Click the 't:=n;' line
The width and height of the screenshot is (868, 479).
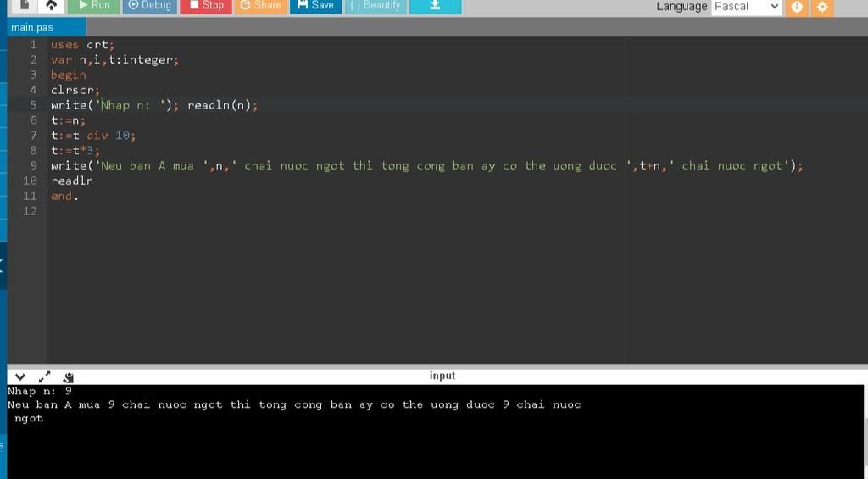pyautogui.click(x=68, y=120)
